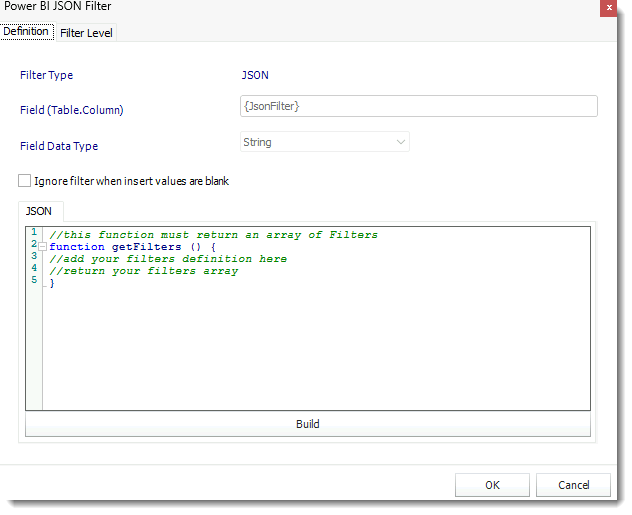632x515 pixels.
Task: Place cursor on 'function getFilters () {' line
Action: (x=133, y=247)
